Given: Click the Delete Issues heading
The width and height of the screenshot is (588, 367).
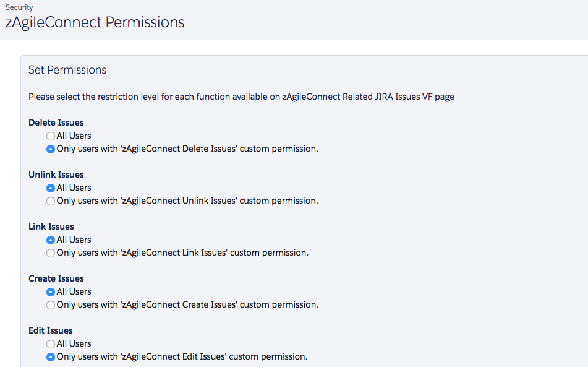Looking at the screenshot, I should click(x=56, y=123).
